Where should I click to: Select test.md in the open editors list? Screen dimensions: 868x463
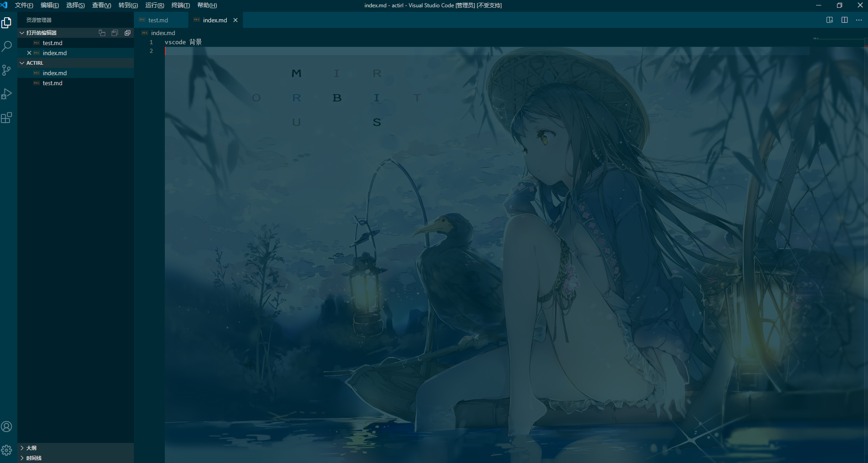[76, 43]
